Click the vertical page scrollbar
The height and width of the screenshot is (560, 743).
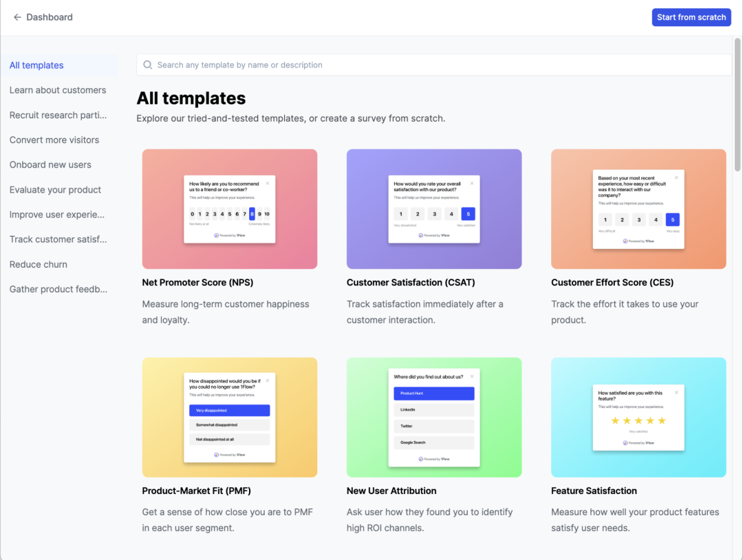pos(737,103)
